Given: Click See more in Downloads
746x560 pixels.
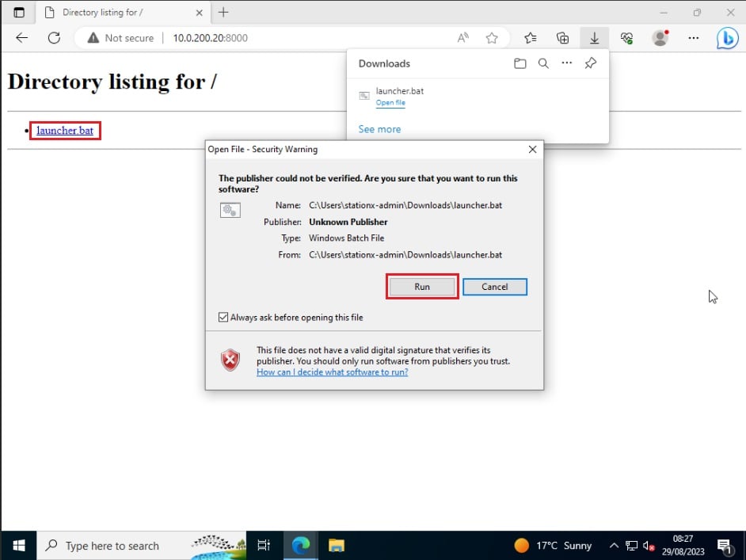Looking at the screenshot, I should (379, 129).
